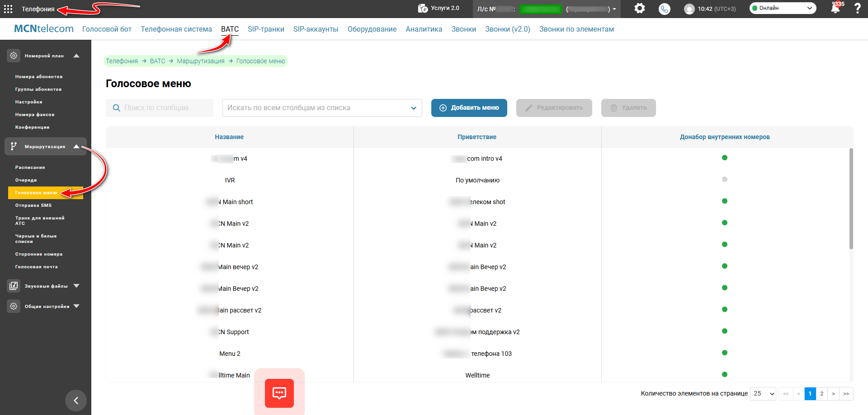The height and width of the screenshot is (415, 868).
Task: Open SIP-транки tab
Action: click(266, 29)
